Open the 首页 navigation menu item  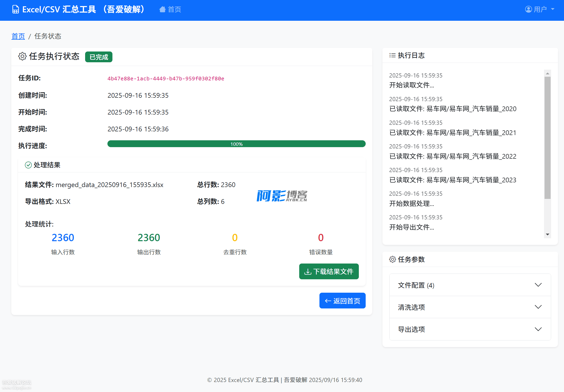(x=174, y=9)
